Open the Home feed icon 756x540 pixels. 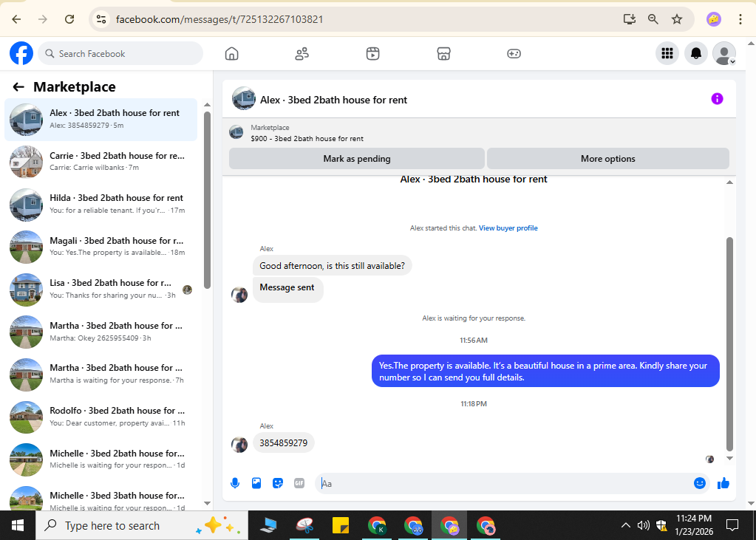(232, 53)
